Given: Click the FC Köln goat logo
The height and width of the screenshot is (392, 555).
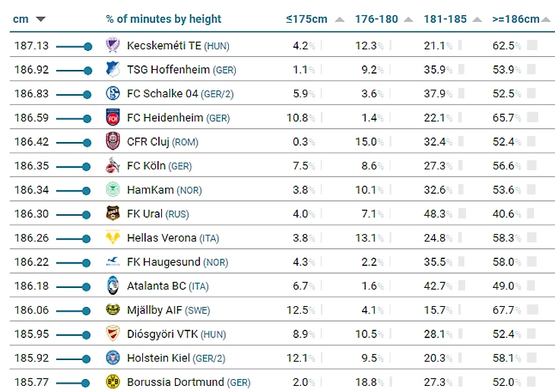Looking at the screenshot, I should 113,166.
